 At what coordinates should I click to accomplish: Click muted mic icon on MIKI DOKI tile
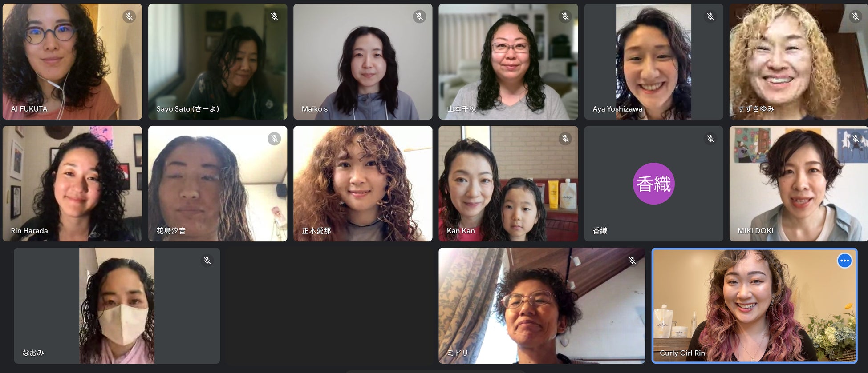pos(855,139)
